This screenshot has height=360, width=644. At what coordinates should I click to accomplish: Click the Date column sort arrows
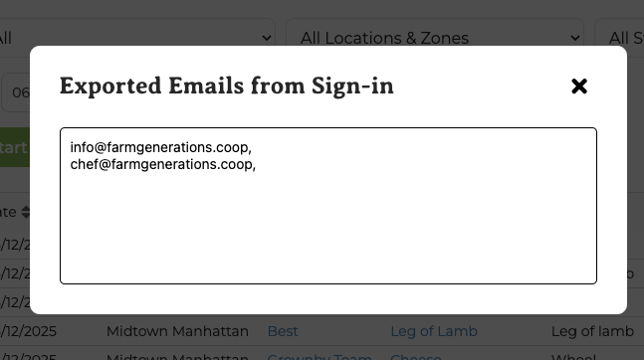pyautogui.click(x=26, y=212)
